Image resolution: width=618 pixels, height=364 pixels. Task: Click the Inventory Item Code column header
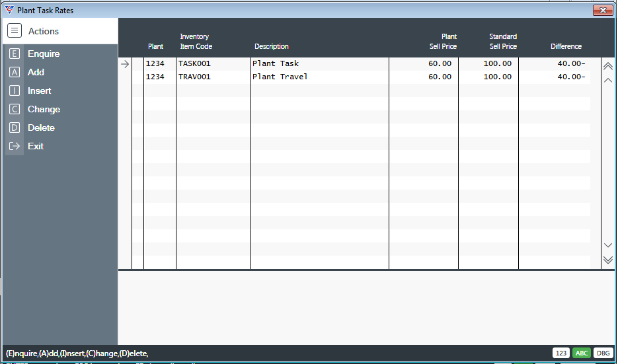point(196,42)
